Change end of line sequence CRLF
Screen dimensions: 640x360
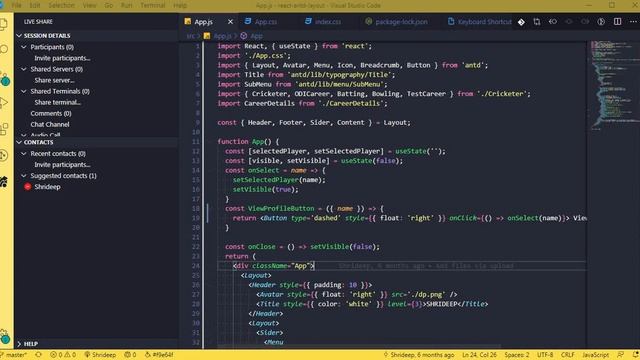point(567,355)
